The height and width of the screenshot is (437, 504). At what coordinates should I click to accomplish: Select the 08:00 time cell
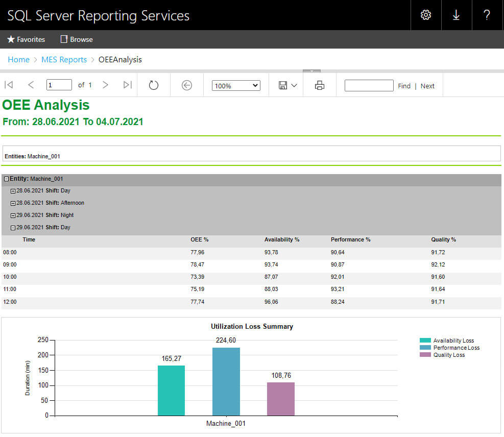(x=10, y=253)
